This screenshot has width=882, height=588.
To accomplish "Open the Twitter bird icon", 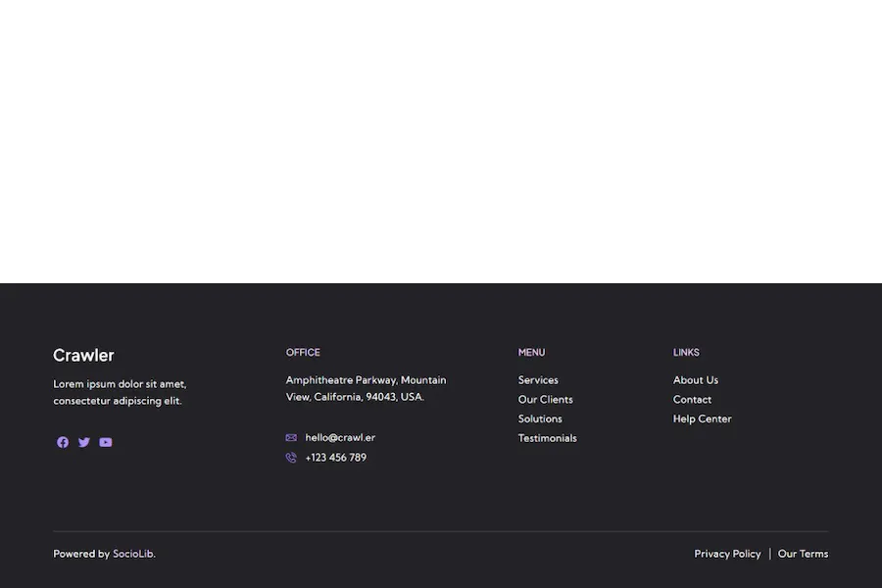I will pyautogui.click(x=84, y=442).
